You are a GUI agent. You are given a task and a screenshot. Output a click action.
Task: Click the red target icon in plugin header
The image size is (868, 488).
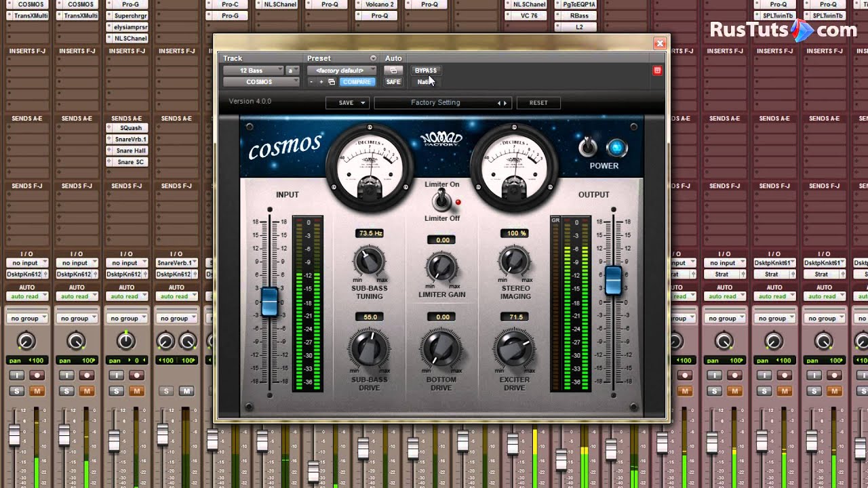657,70
